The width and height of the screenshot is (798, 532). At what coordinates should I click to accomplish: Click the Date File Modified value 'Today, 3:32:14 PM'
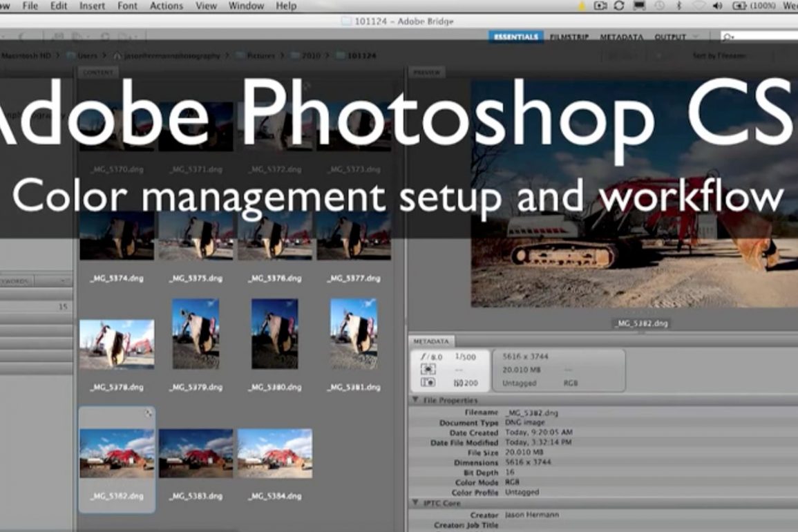pos(538,442)
